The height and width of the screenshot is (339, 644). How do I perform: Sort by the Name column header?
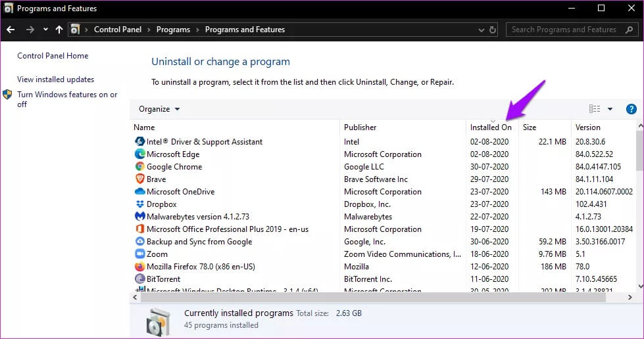click(235, 127)
